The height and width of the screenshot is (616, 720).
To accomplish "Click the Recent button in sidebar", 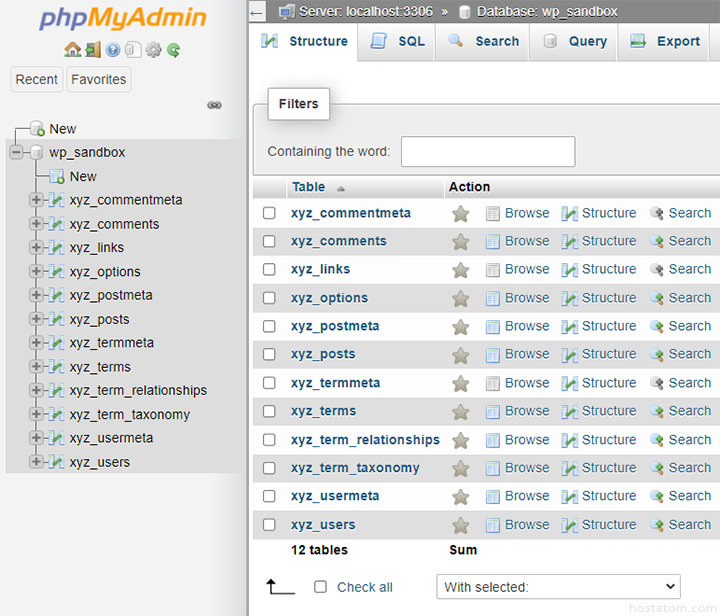I will pyautogui.click(x=37, y=80).
